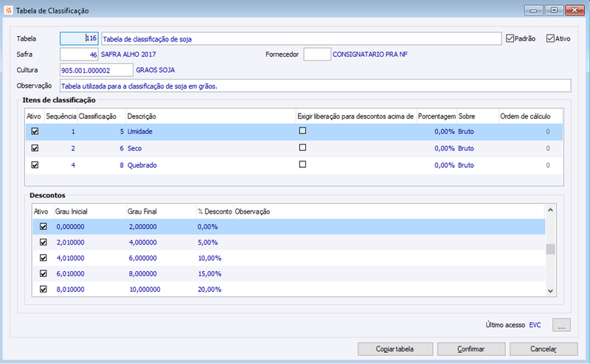The width and height of the screenshot is (590, 364).
Task: Close the Tabela de Classificação window
Action: pyautogui.click(x=575, y=10)
